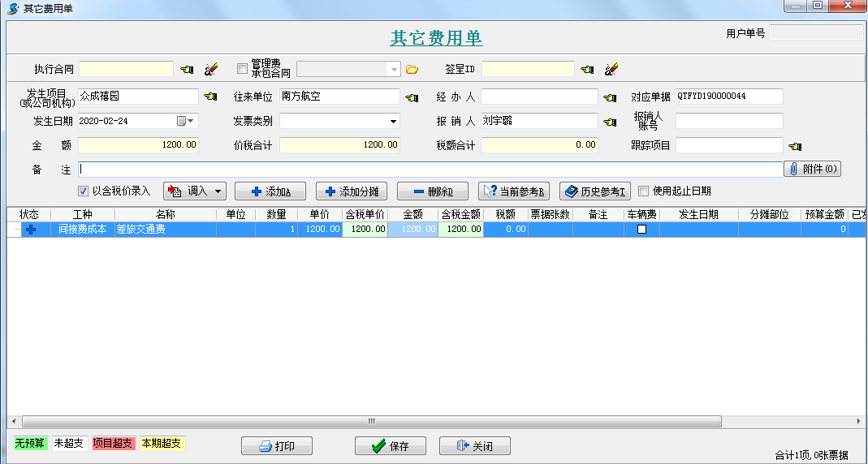This screenshot has height=464, width=868.
Task: Click the 税额 cell 0.00 in row
Action: pos(505,229)
